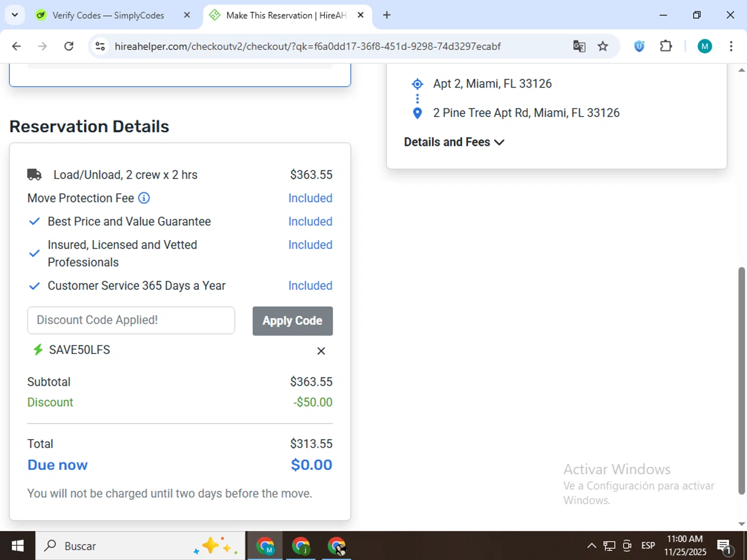Click the moving truck icon
This screenshot has width=747, height=560.
(34, 175)
